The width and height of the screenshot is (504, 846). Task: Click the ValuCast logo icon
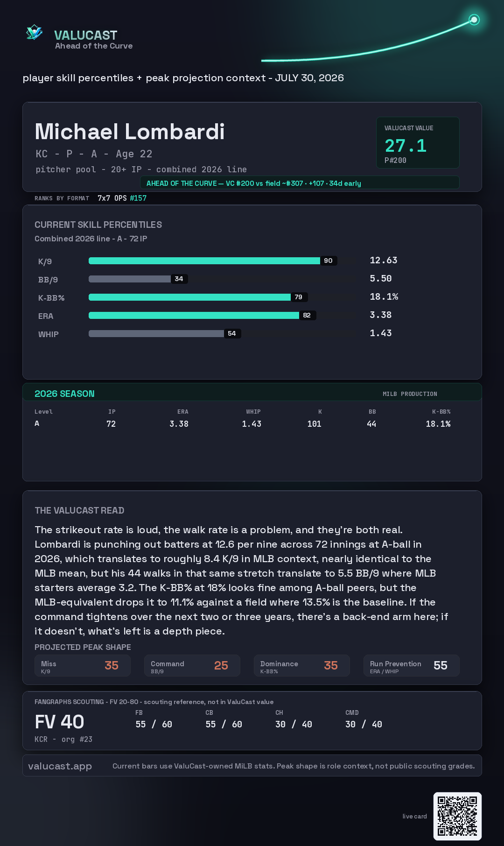(x=34, y=33)
